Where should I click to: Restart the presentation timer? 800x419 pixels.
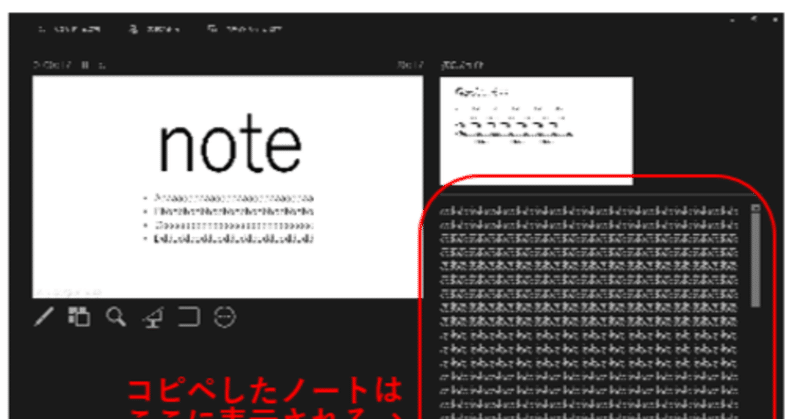[x=102, y=65]
